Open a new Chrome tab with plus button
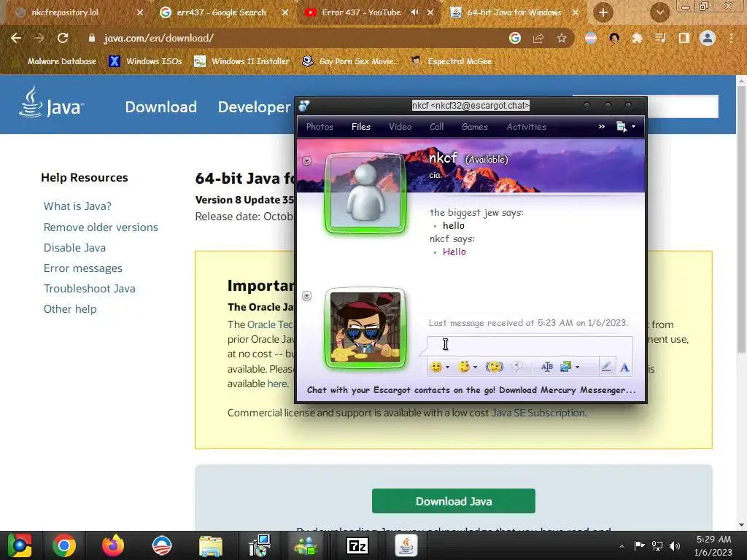Image resolution: width=747 pixels, height=560 pixels. (x=603, y=12)
